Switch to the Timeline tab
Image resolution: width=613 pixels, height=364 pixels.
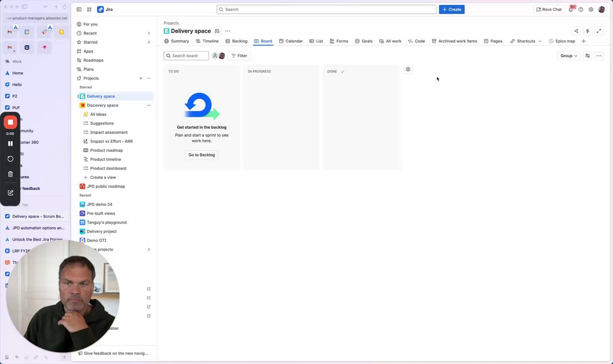[207, 41]
